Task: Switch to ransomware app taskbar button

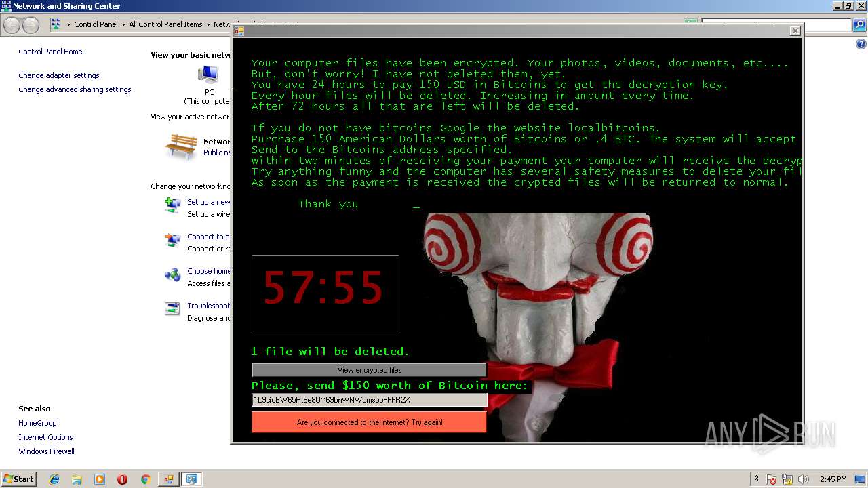Action: [168, 479]
